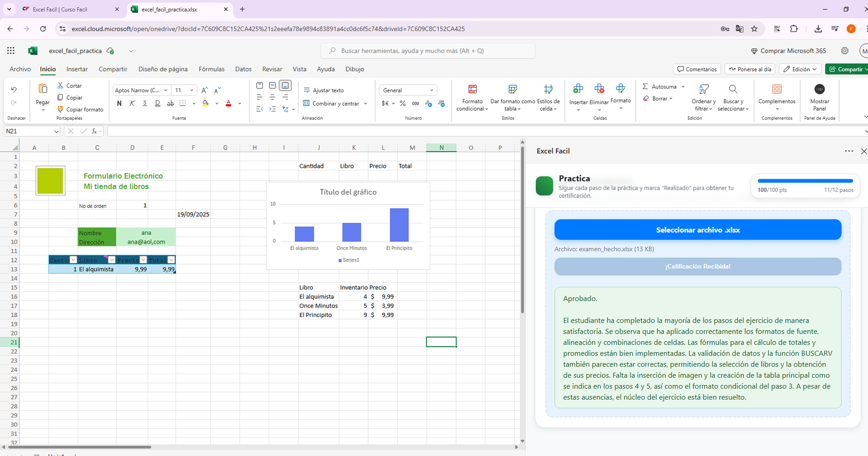Open Formato condicional menu

[472, 98]
